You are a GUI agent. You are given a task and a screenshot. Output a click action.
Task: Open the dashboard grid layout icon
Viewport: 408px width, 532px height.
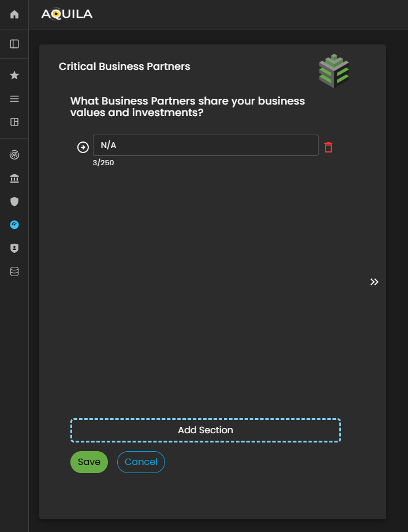(x=14, y=122)
